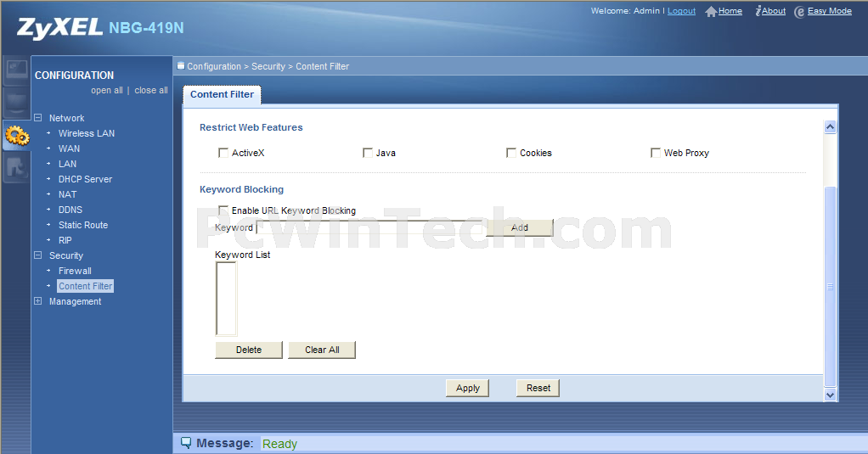Click the Security label in tree
868x454 pixels.
(66, 255)
